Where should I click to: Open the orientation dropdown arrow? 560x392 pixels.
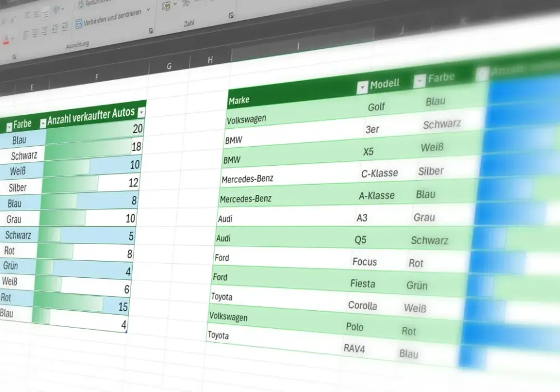[x=63, y=8]
